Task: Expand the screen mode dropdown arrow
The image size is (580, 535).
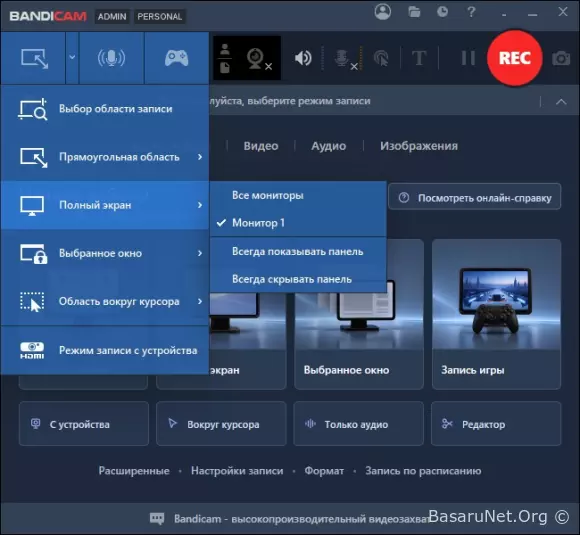Action: (x=72, y=57)
